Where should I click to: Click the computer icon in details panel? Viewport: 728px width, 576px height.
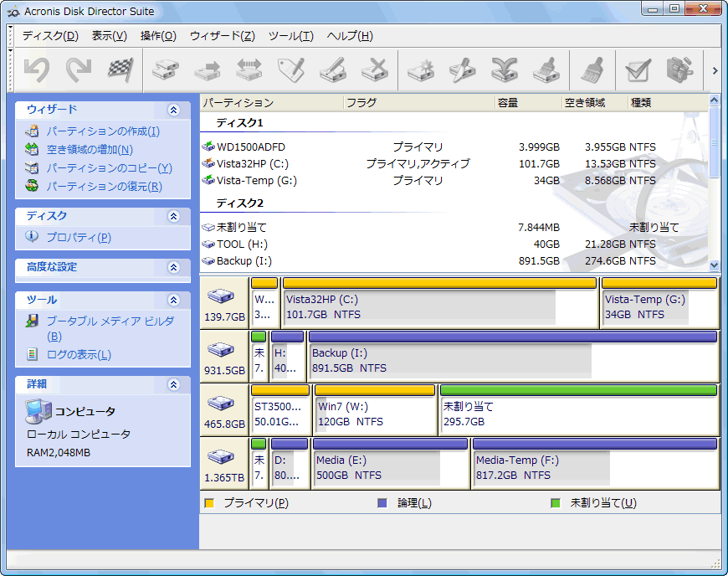pyautogui.click(x=38, y=412)
